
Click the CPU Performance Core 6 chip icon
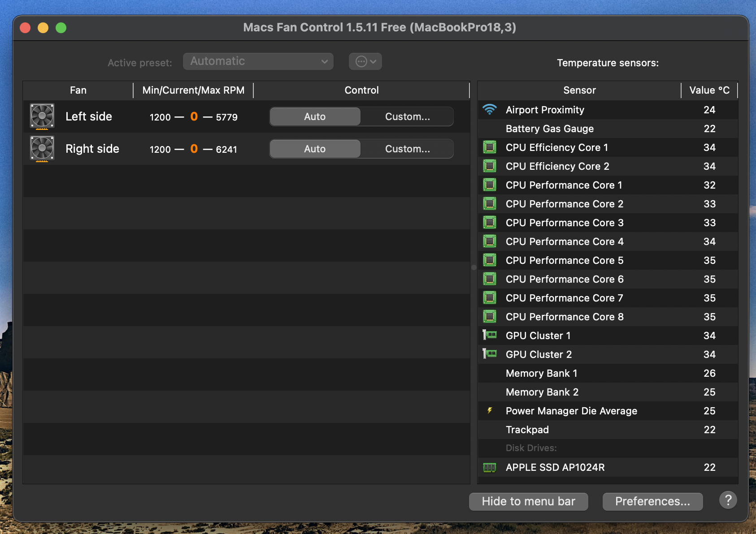[490, 279]
